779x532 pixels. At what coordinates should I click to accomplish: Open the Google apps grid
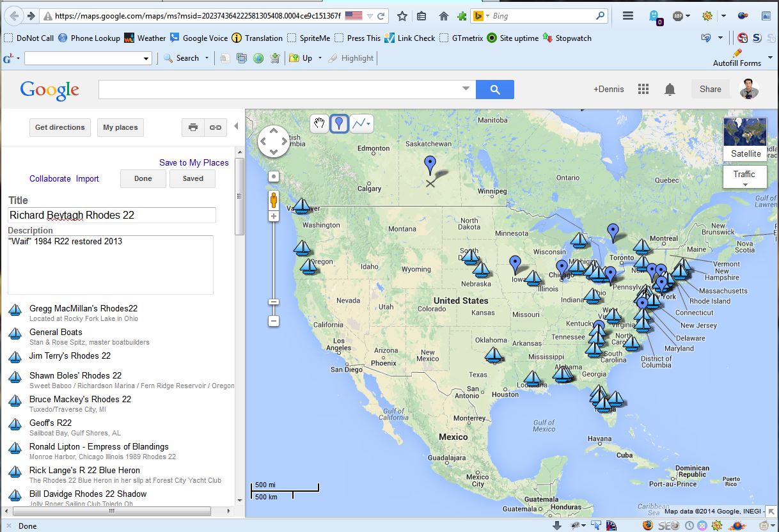tap(643, 90)
